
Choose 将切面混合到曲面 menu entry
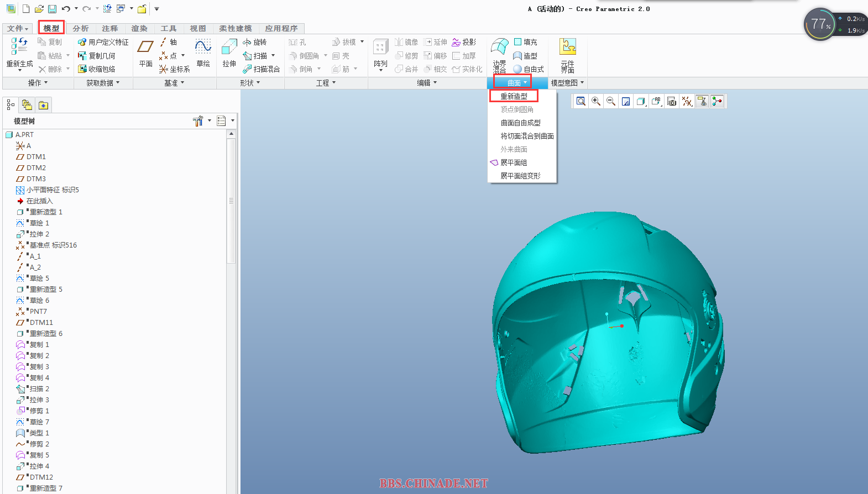click(x=527, y=136)
